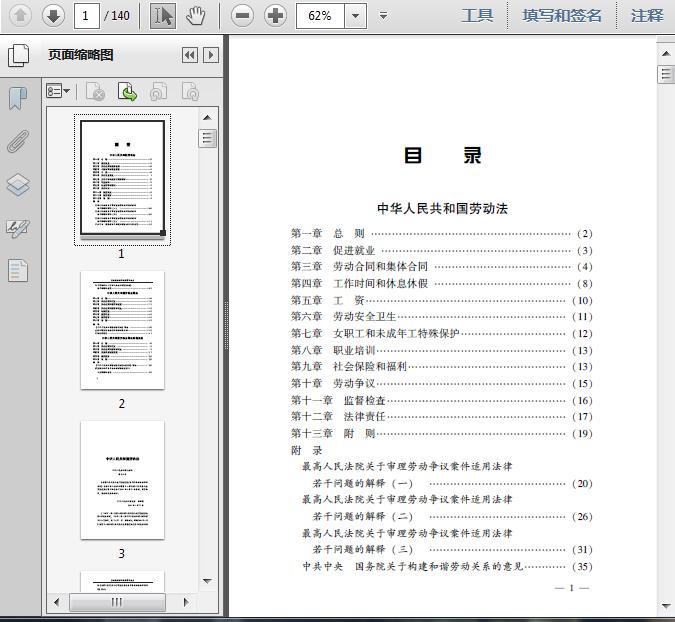Screen dimensions: 675x622
Task: Select page 3 thumbnail
Action: pos(122,480)
